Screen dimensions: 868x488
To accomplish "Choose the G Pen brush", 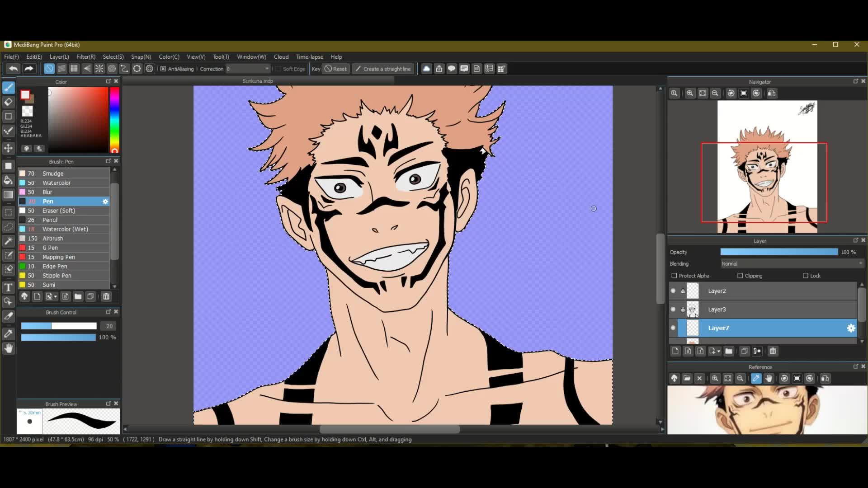I will pos(64,248).
